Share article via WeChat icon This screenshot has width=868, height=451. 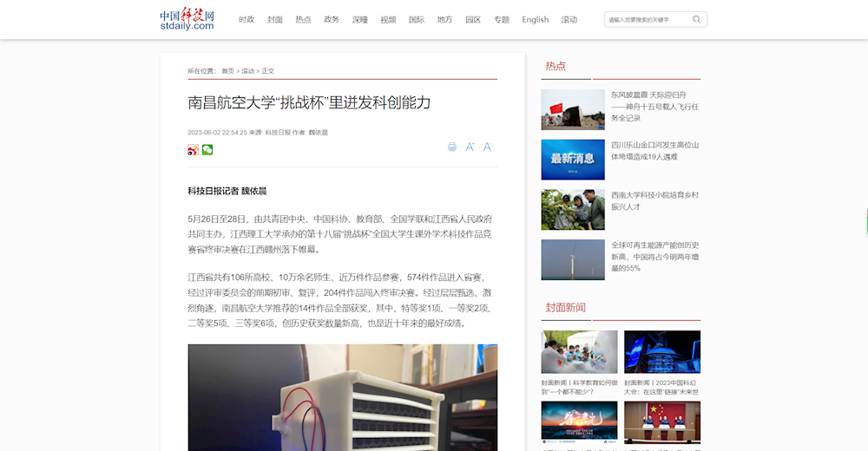207,150
